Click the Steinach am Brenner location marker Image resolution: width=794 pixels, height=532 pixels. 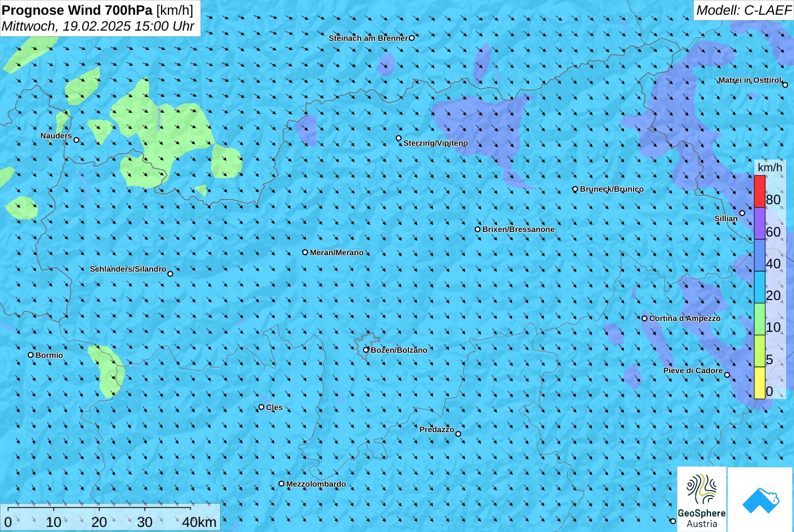(412, 38)
